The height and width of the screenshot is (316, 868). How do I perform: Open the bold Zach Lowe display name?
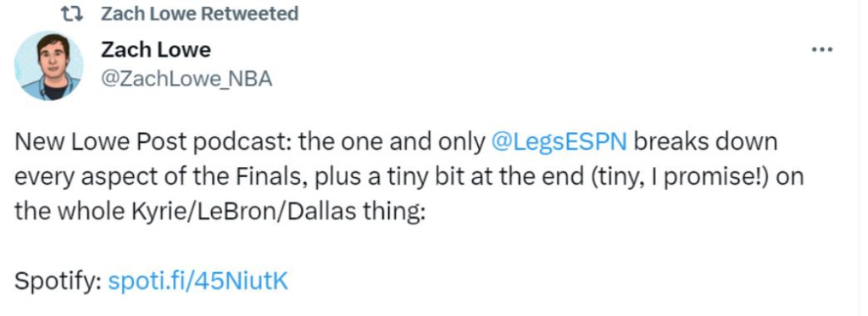click(x=156, y=50)
